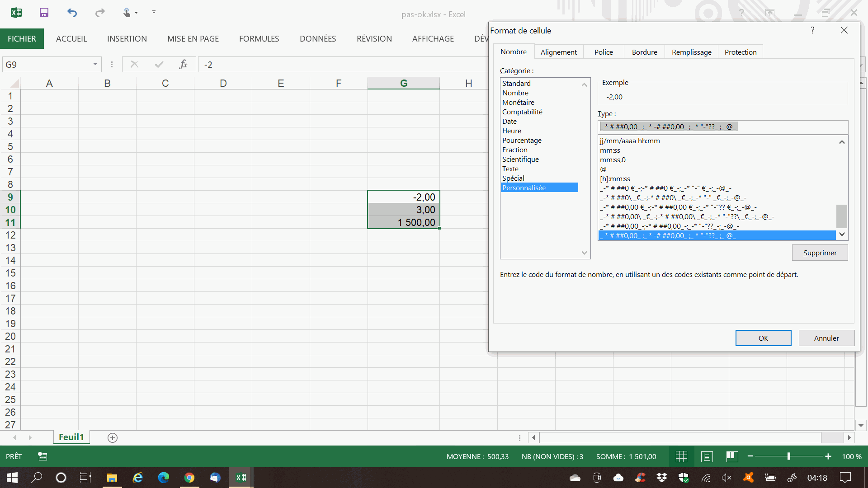Select Monétaire in the category list
The height and width of the screenshot is (488, 868).
[518, 102]
